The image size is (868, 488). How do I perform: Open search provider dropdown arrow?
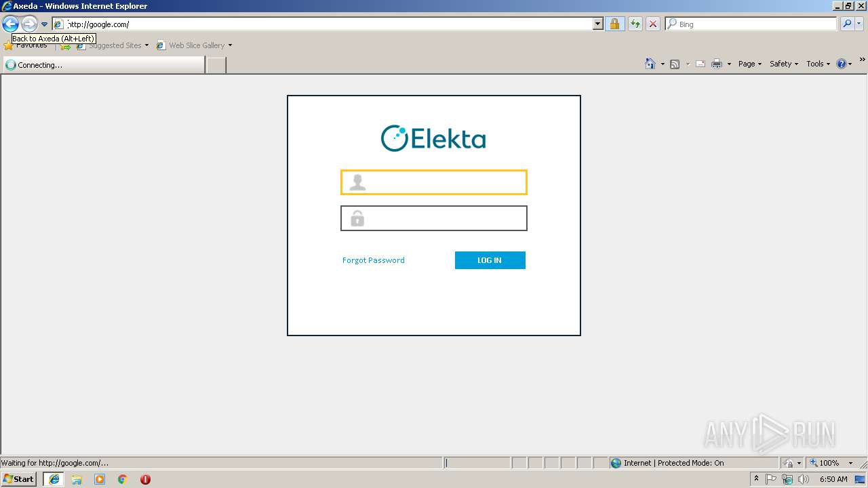(x=859, y=24)
